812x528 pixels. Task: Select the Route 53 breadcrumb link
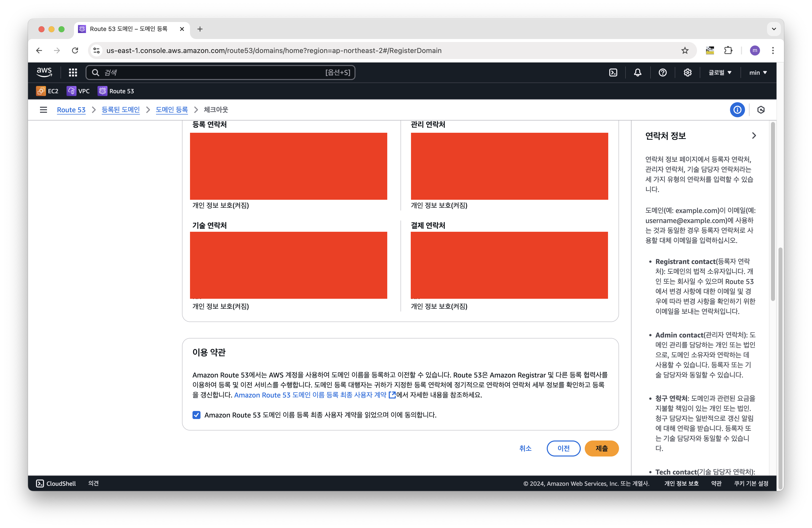71,110
